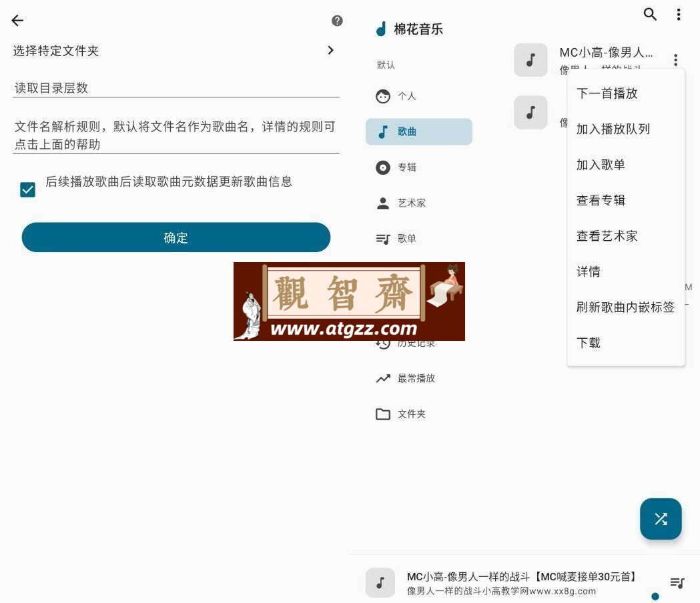Open 专辑 in the sidebar

click(419, 167)
